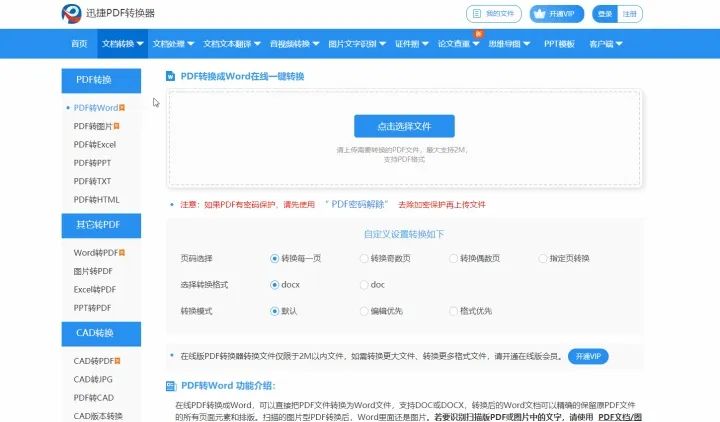Click the 登录 button
The width and height of the screenshot is (720, 422).
(605, 14)
